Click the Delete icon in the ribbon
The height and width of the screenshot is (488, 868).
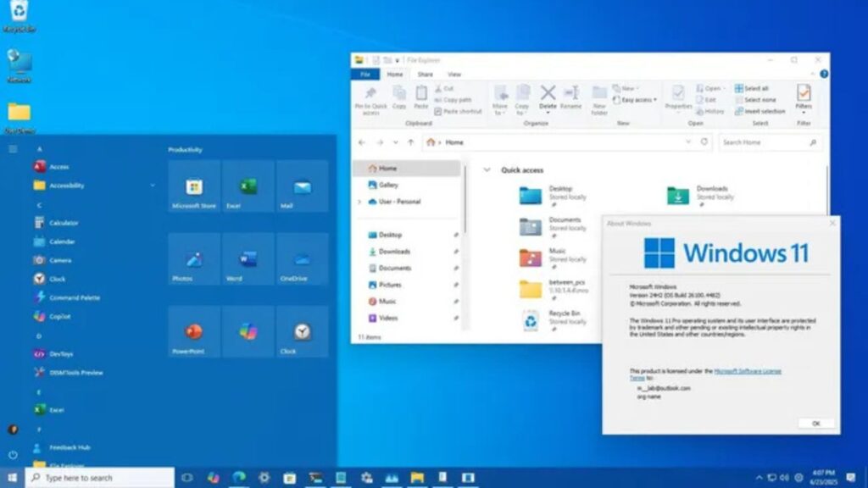coord(548,97)
